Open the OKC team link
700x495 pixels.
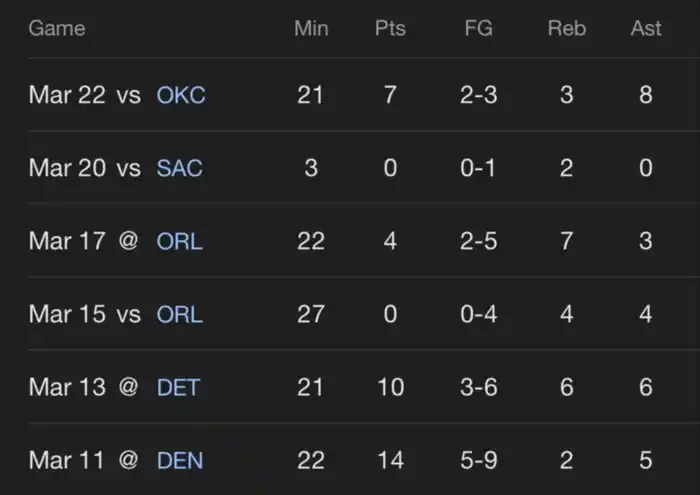(180, 95)
